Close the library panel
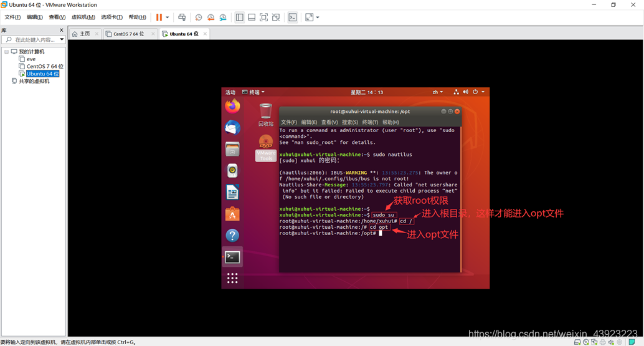Image resolution: width=644 pixels, height=346 pixels. click(x=62, y=30)
